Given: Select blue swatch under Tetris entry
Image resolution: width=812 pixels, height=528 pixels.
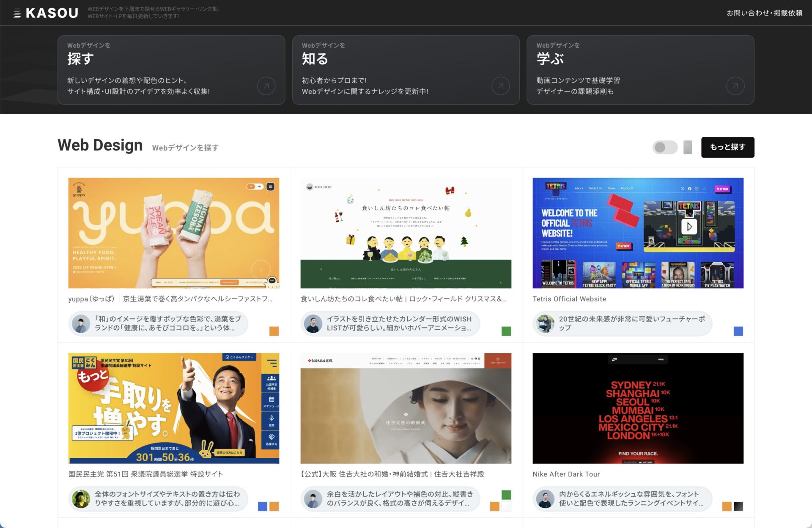Looking at the screenshot, I should coord(738,331).
